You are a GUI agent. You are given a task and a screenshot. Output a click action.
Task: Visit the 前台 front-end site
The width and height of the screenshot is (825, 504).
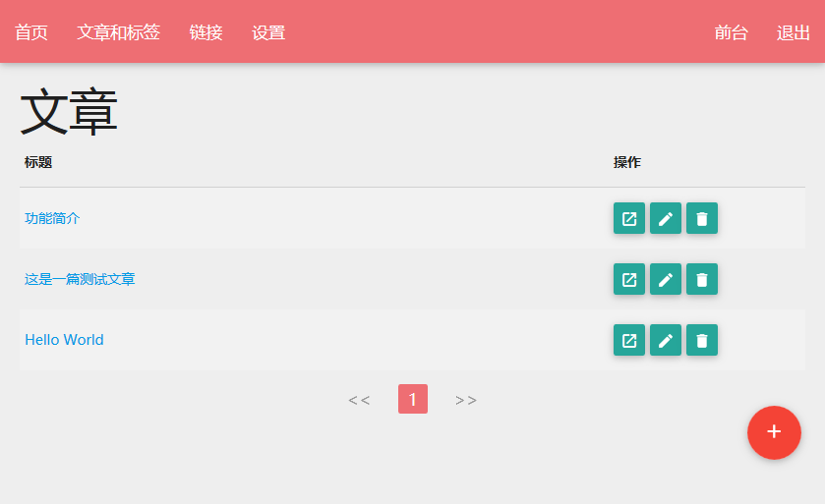coord(731,32)
